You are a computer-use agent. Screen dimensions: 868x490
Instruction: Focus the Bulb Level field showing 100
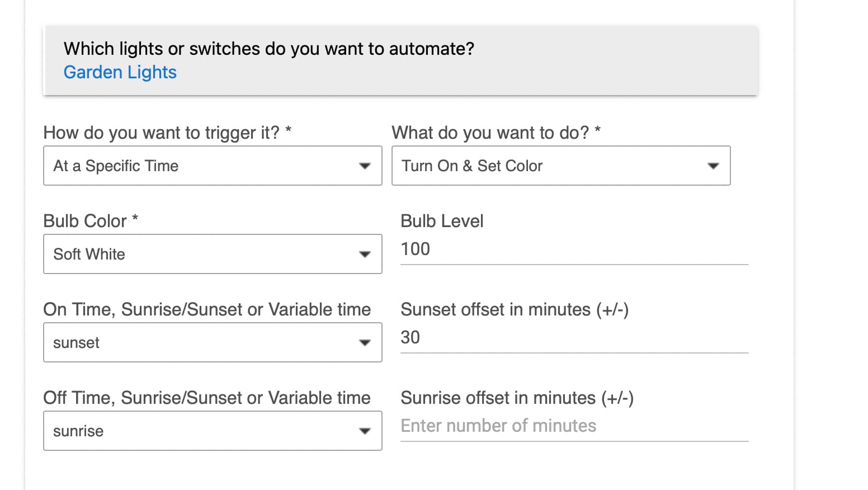tap(574, 249)
